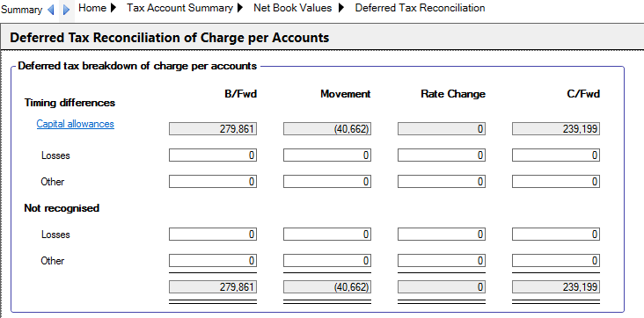Edit Not recognised Losses C/Fwd field

tap(556, 235)
